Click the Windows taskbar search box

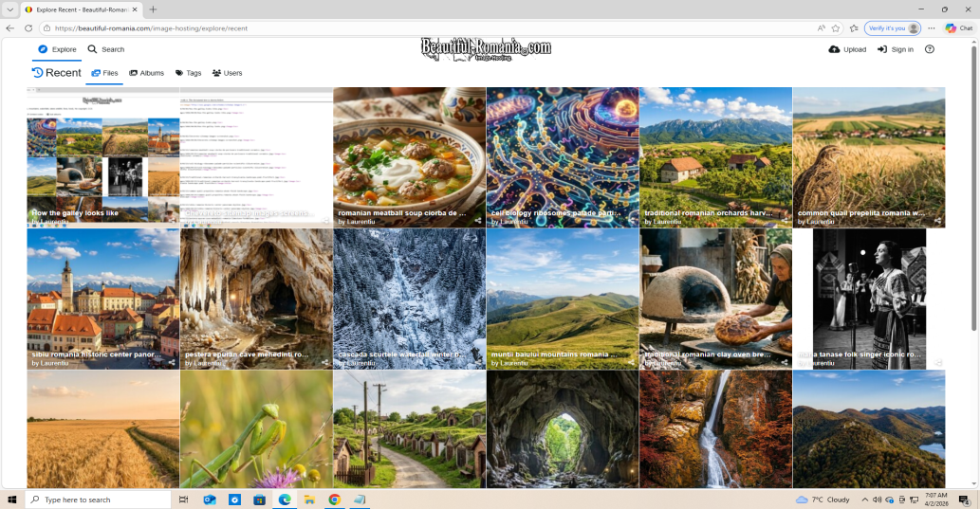(100, 500)
